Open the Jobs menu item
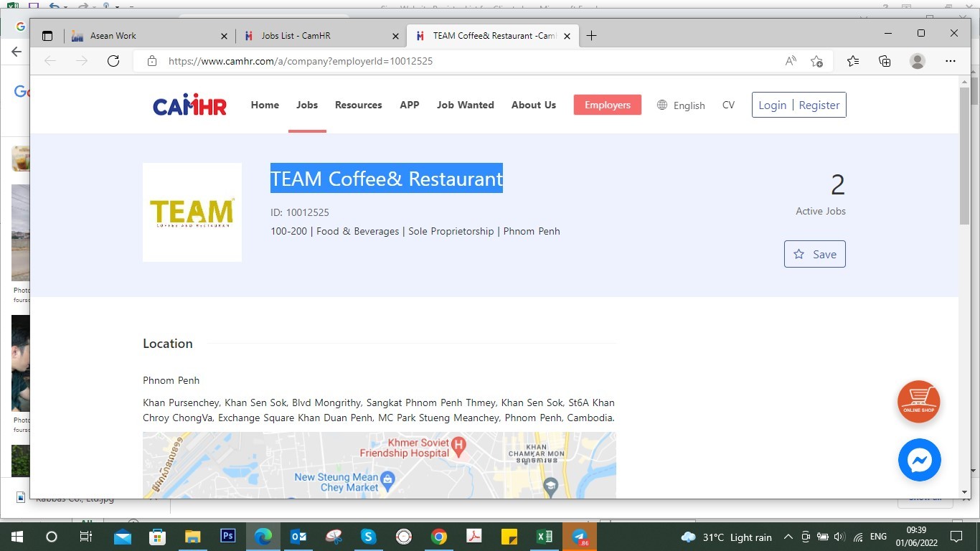The height and width of the screenshot is (551, 980). coord(307,105)
